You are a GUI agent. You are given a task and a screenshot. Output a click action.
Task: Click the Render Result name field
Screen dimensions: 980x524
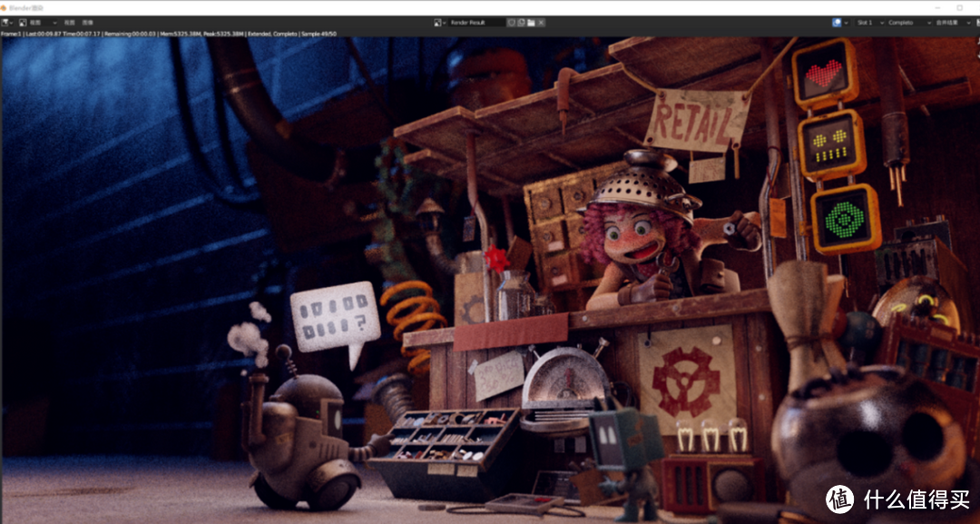click(477, 23)
